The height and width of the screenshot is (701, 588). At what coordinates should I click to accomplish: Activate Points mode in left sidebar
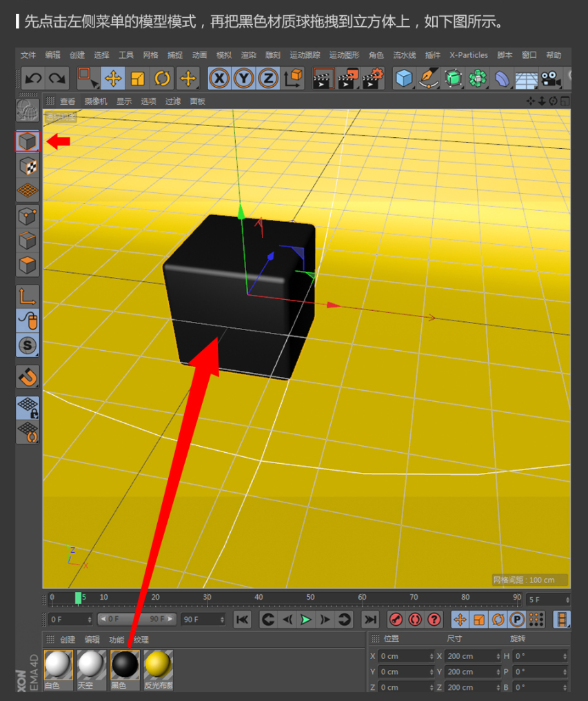[x=28, y=216]
